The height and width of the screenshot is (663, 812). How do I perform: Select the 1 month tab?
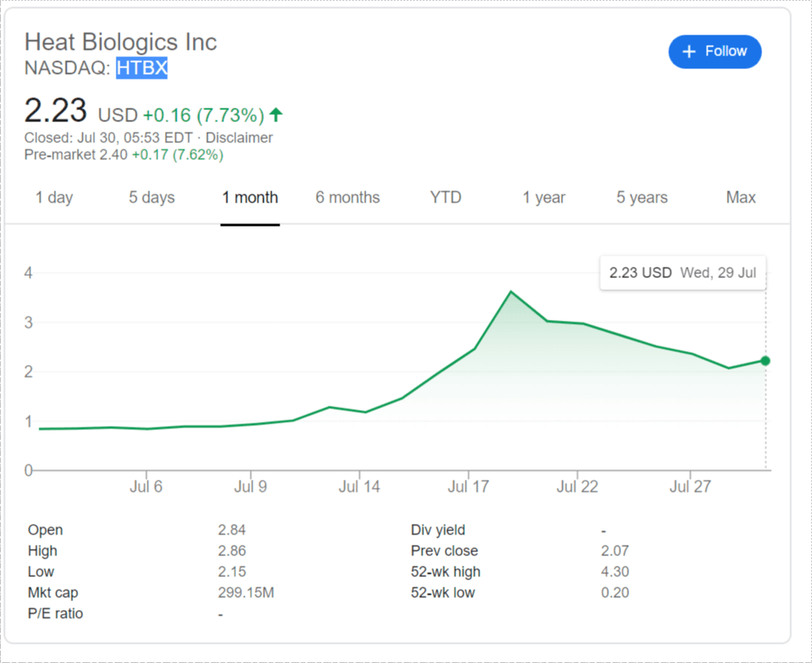tap(251, 198)
